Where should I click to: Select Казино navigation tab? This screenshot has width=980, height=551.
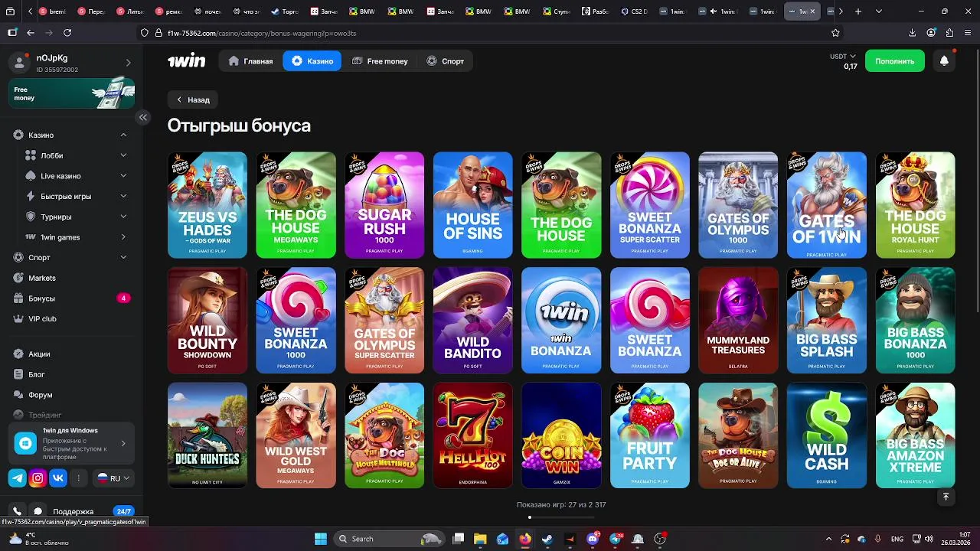(x=312, y=61)
